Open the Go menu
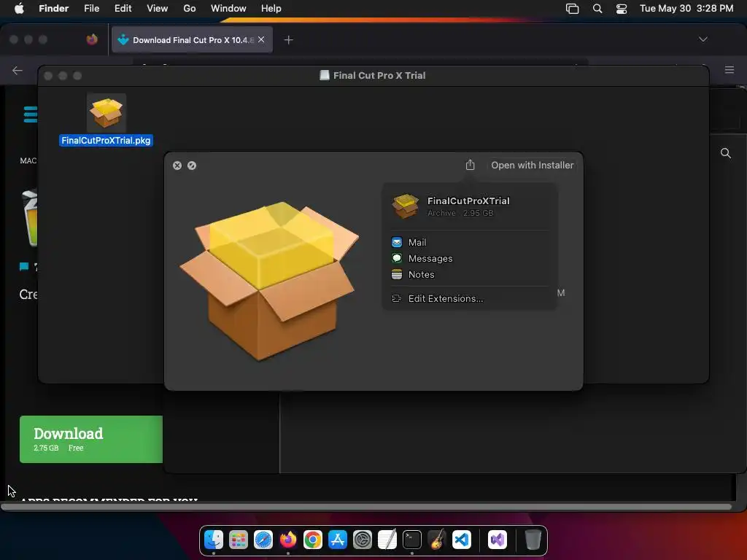 [189, 8]
